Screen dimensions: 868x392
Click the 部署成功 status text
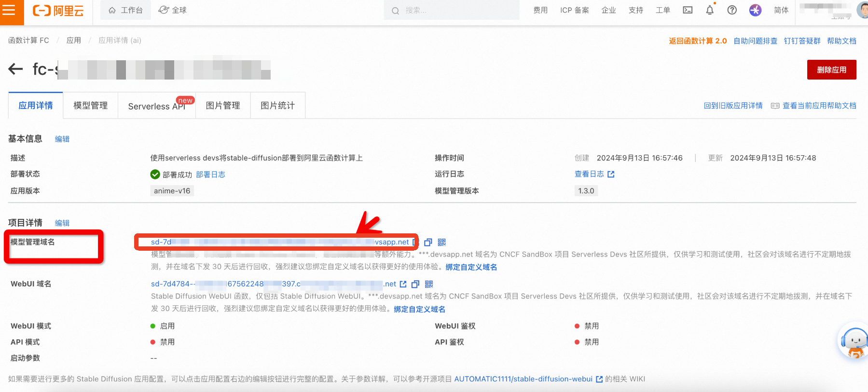[x=177, y=175]
